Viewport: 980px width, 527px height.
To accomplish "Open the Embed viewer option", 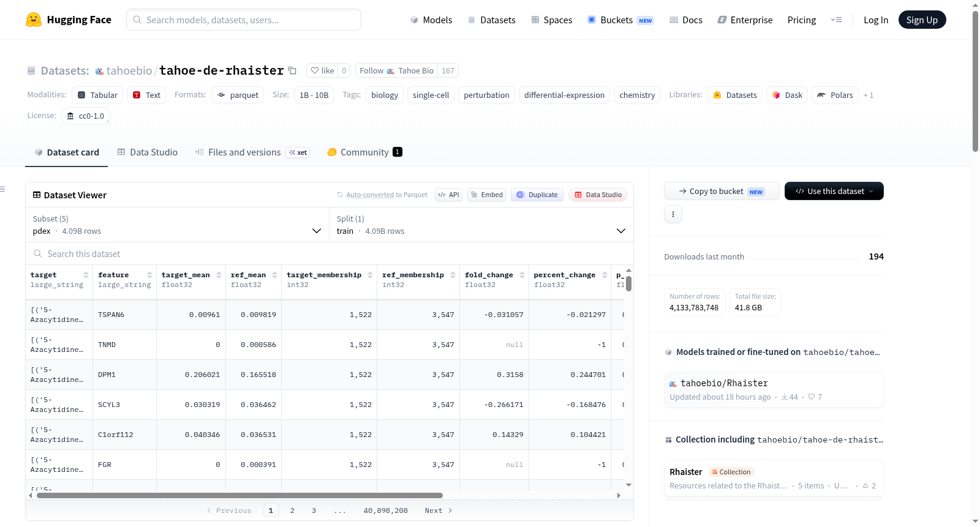I will tap(487, 195).
